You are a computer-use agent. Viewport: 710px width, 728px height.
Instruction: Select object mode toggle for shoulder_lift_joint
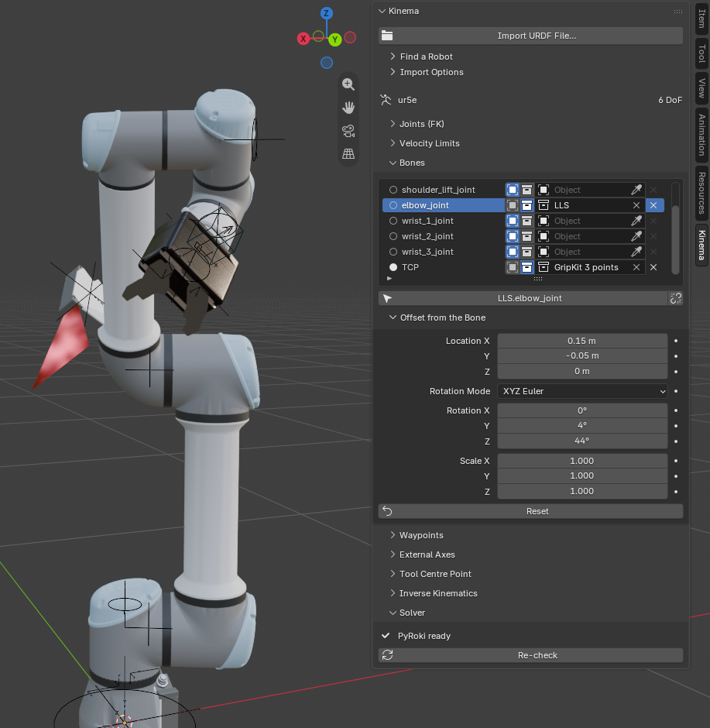513,190
